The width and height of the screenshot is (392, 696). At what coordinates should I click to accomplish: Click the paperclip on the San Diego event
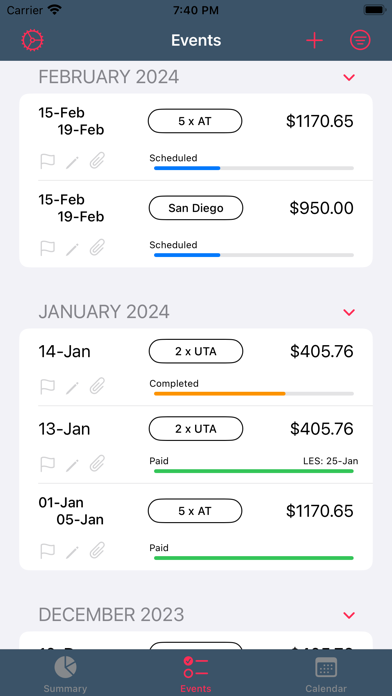click(97, 248)
